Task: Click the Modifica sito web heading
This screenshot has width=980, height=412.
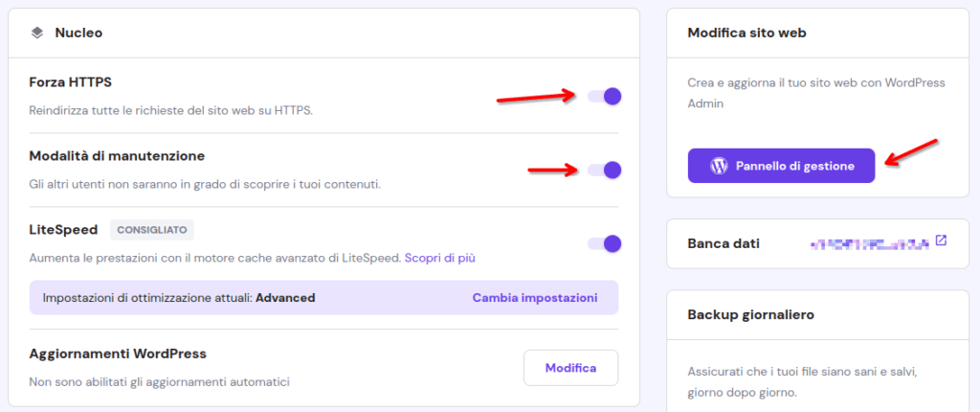Action: point(746,33)
